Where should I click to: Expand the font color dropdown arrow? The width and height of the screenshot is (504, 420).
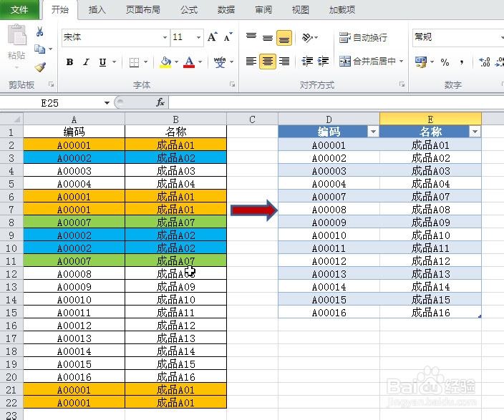pyautogui.click(x=200, y=62)
